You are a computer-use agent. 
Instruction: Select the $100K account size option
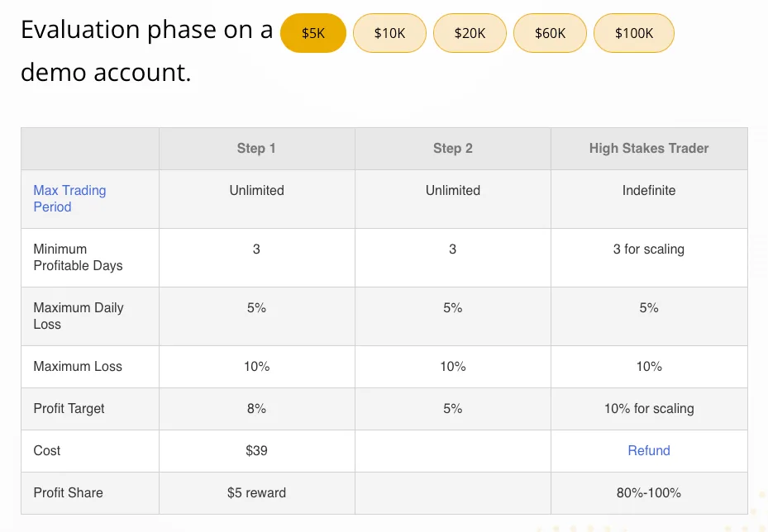coord(633,33)
